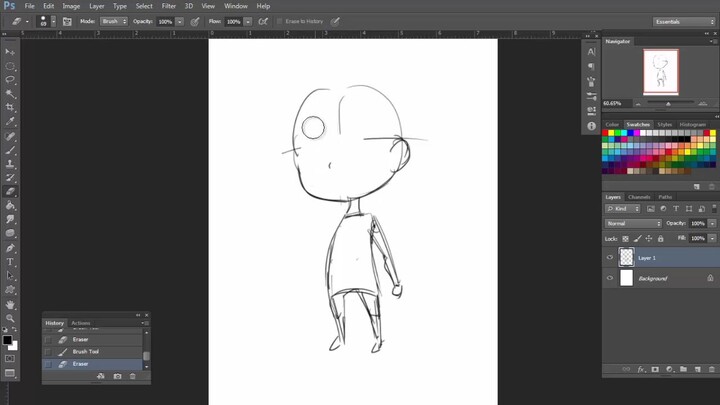Switch to the Color tab
This screenshot has width=720, height=405.
pyautogui.click(x=612, y=124)
